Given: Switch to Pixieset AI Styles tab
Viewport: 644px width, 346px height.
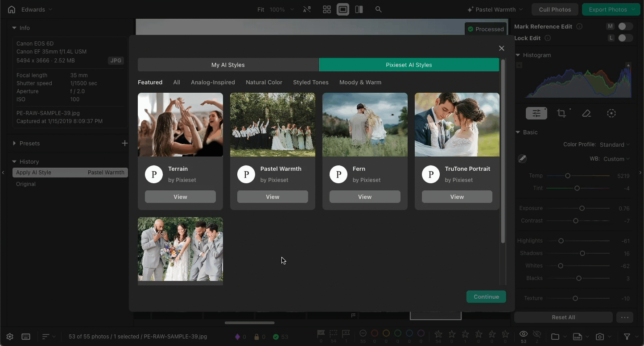Looking at the screenshot, I should tap(409, 65).
